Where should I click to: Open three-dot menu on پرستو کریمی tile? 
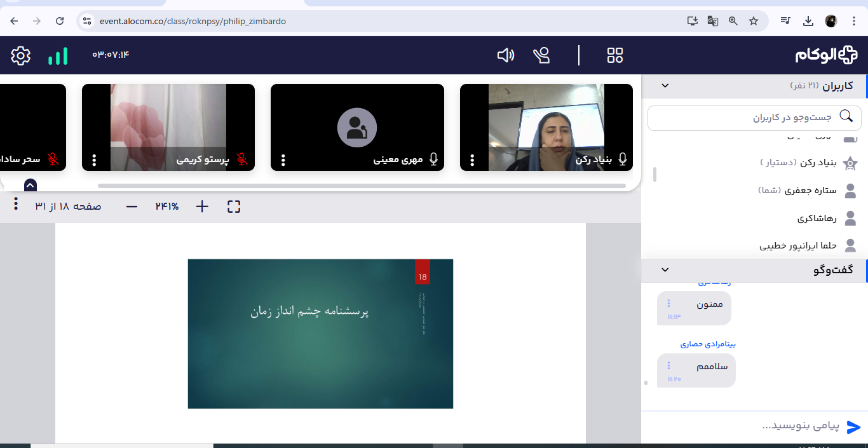point(95,160)
